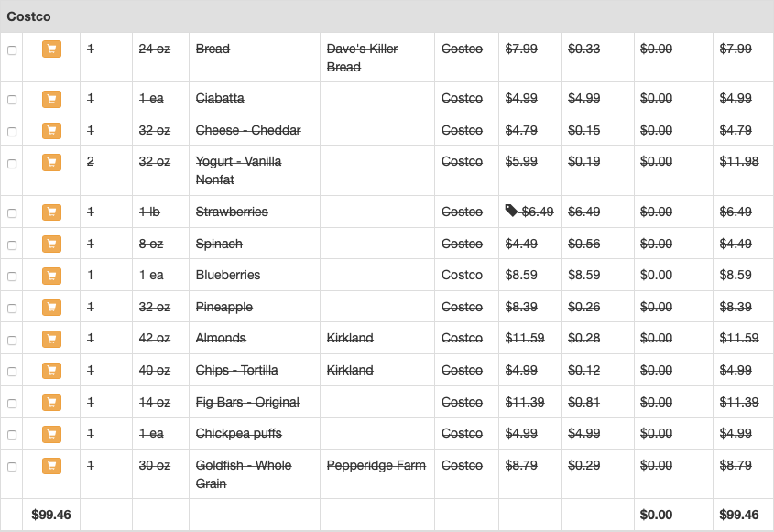Screen dimensions: 774x532
Task: Toggle the checkbox for Fig Bars row
Action: point(12,404)
